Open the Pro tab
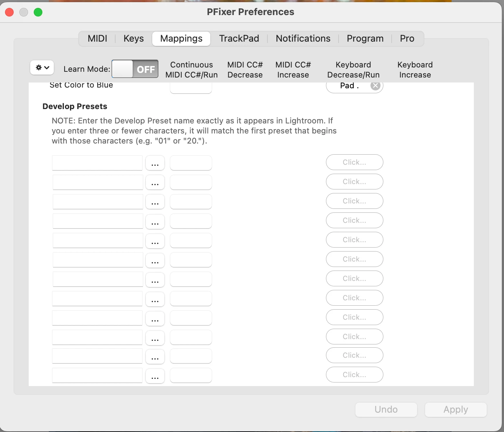 407,38
